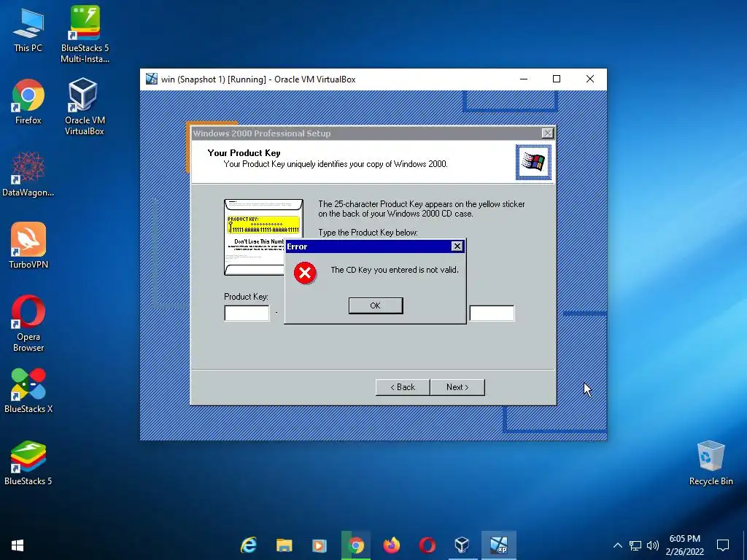Maximize the Oracle VM VirtualBox window
The height and width of the screenshot is (560, 747).
(557, 79)
